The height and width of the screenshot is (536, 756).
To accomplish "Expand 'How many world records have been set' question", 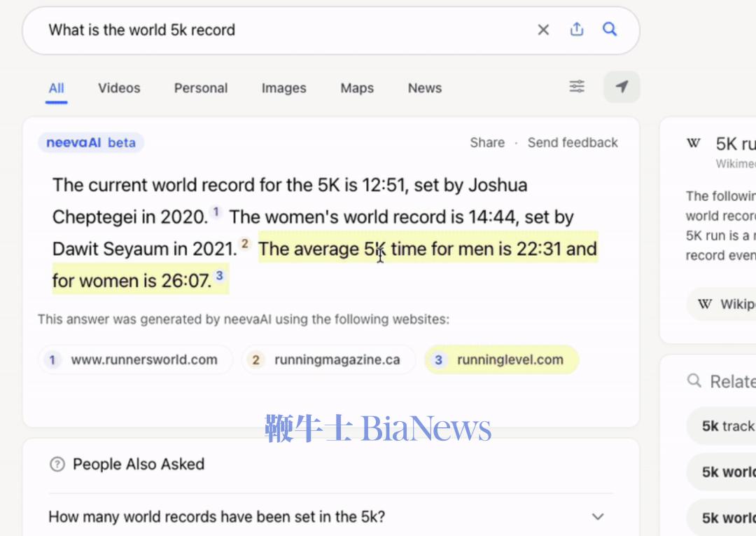I will click(x=330, y=516).
